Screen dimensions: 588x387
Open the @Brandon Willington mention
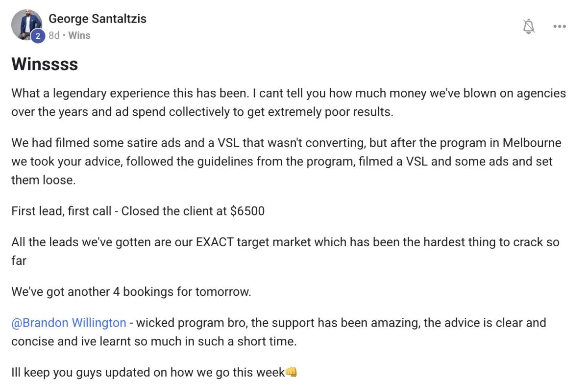pos(69,323)
